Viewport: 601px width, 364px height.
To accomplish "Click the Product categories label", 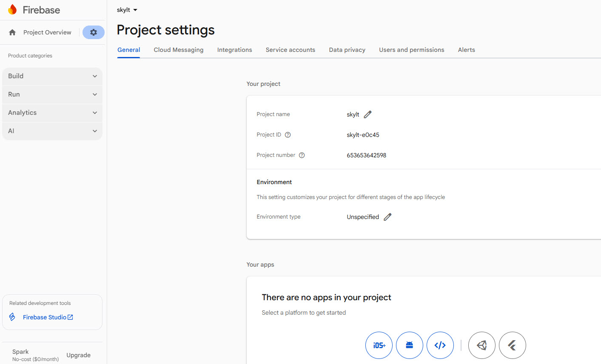I will pos(30,56).
